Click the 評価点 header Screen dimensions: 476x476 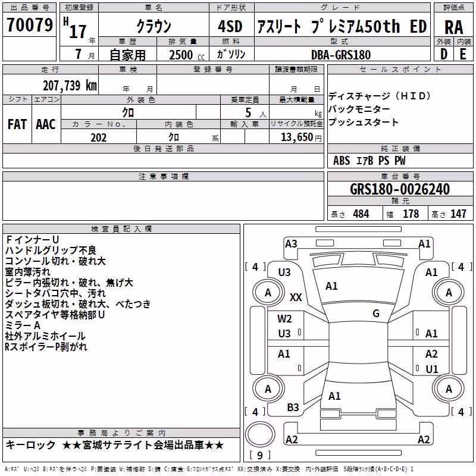453,8
